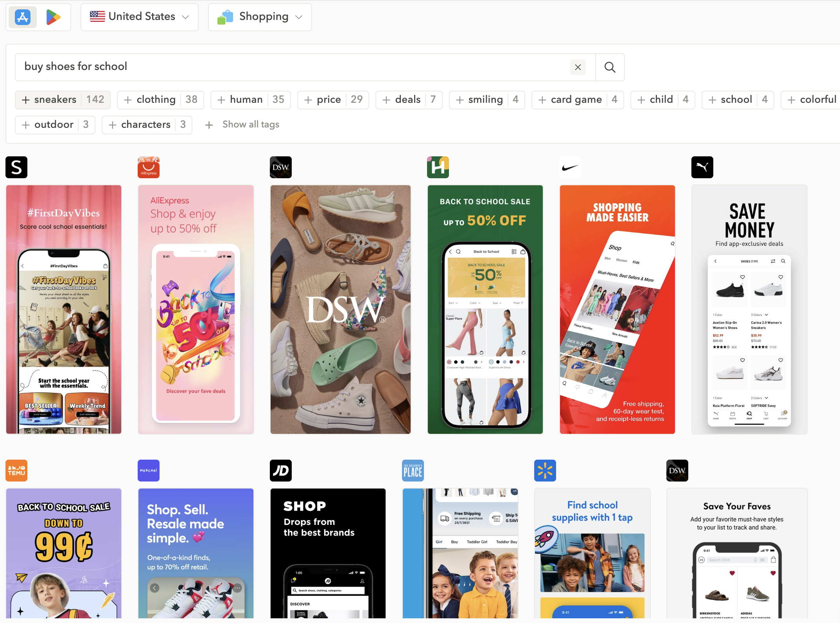Add the 'characters' tag filter
840x623 pixels.
pyautogui.click(x=147, y=125)
